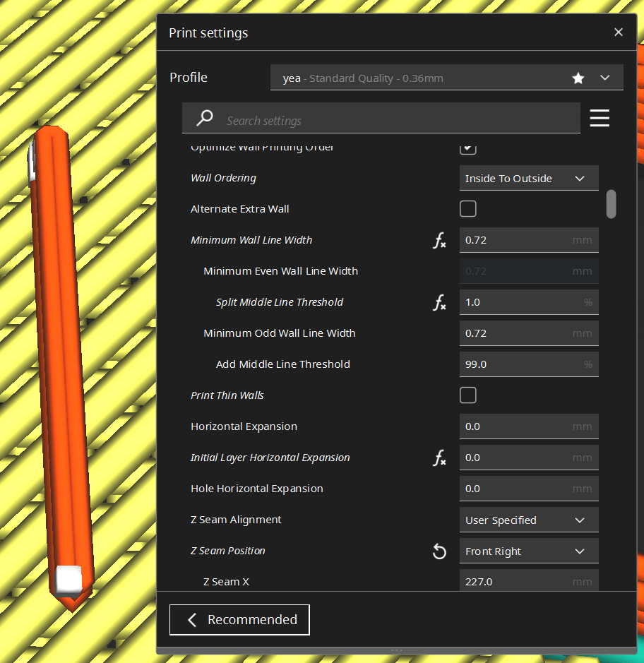Edit the Z Seam X value of 227.0
Image resolution: width=644 pixels, height=663 pixels.
coord(529,581)
